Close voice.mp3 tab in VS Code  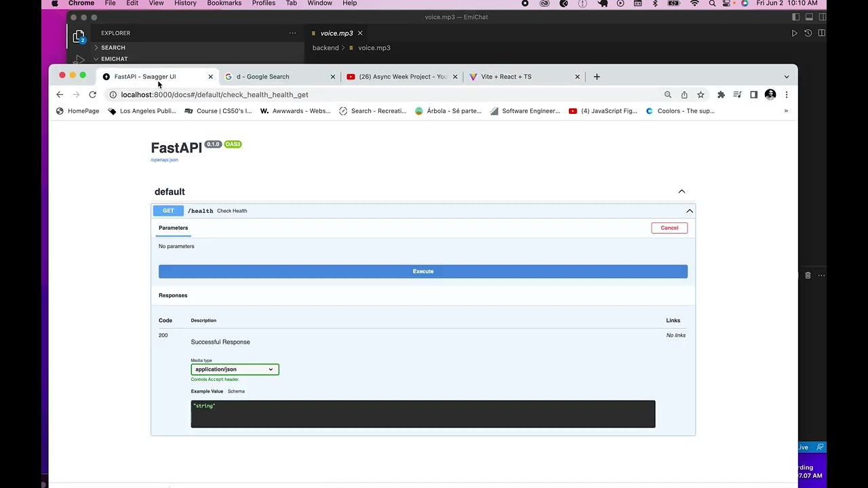(360, 33)
